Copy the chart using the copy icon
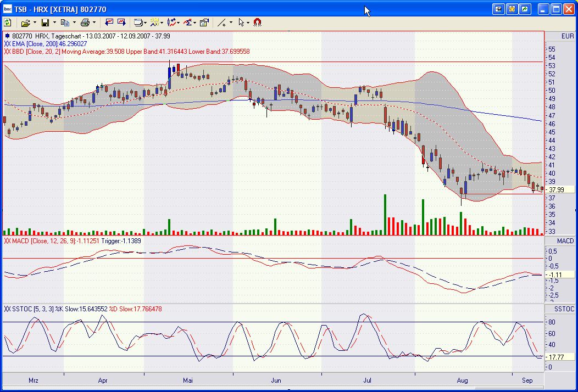The width and height of the screenshot is (578, 392). tap(65, 23)
